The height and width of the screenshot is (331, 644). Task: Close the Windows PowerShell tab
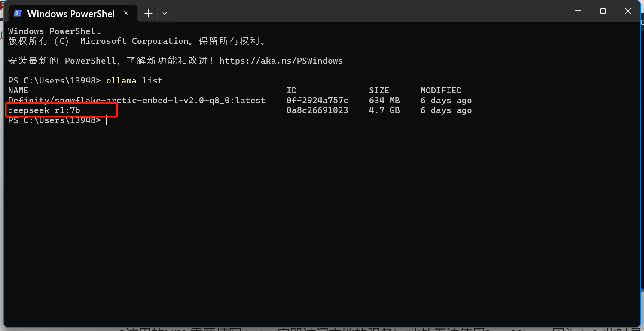(x=126, y=13)
